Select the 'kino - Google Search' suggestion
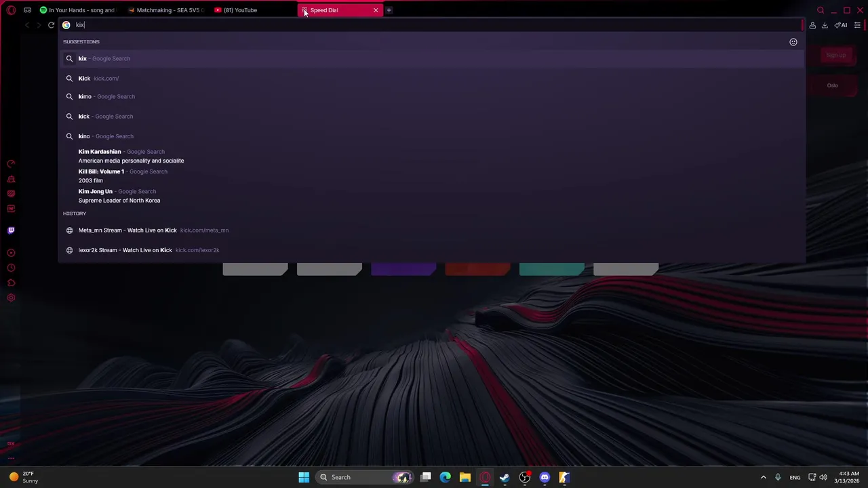 click(431, 136)
